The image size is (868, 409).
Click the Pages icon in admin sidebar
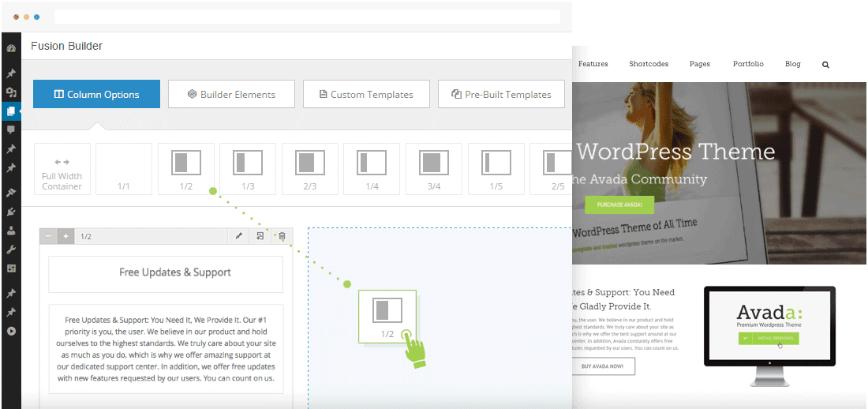tap(11, 111)
